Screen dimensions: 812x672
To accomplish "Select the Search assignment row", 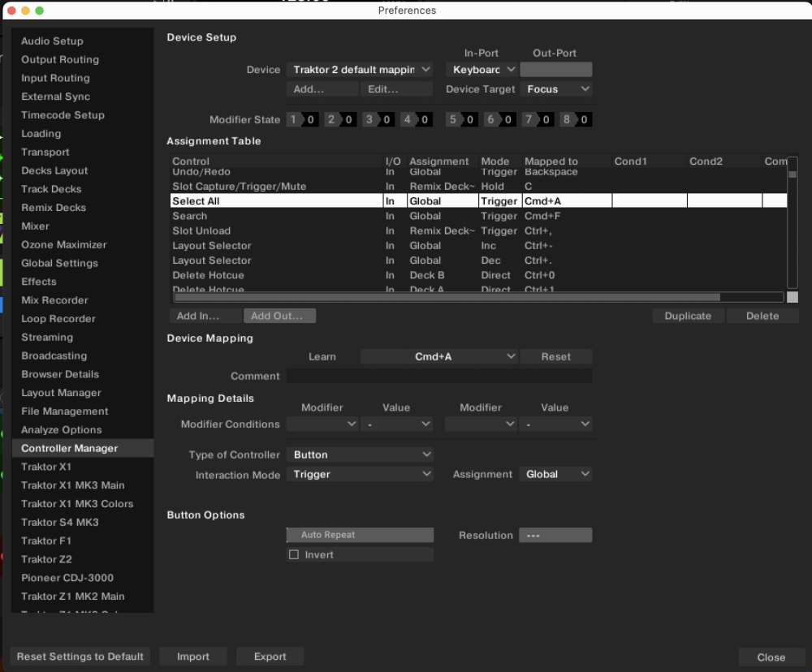I will (x=478, y=216).
